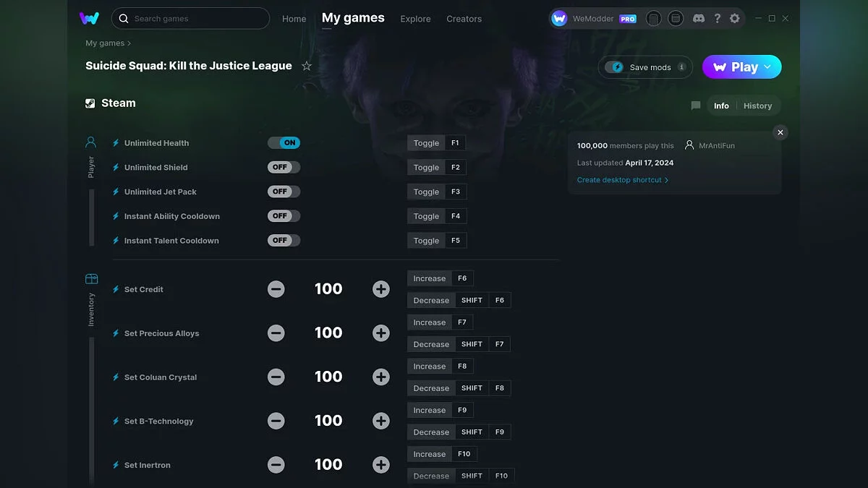Increase Set Coluan Crystal with plus
Viewport: 868px width, 488px height.
coord(381,377)
